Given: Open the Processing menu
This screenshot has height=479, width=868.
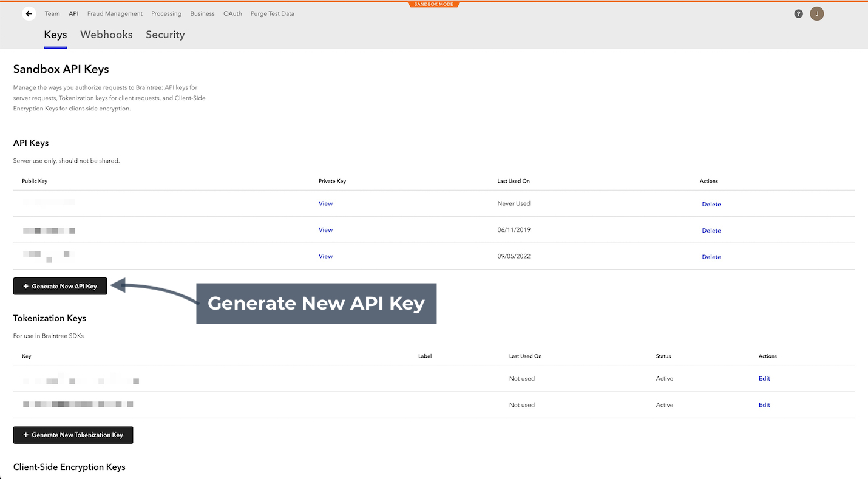Looking at the screenshot, I should click(166, 13).
